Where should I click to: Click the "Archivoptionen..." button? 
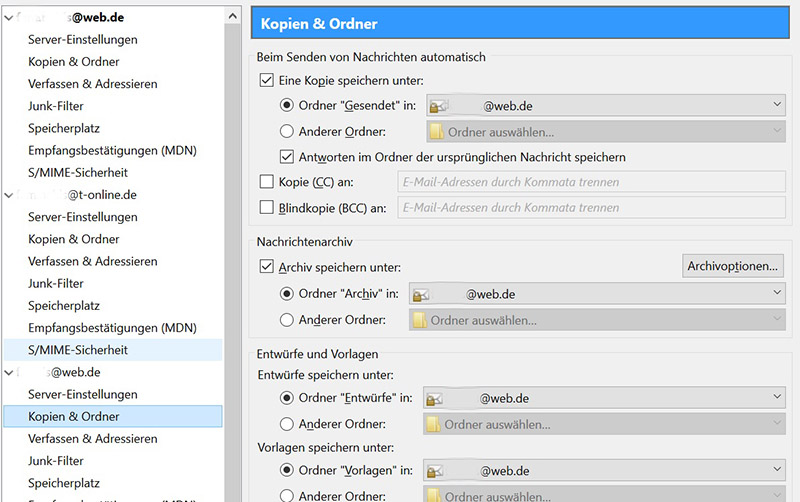[x=733, y=266]
